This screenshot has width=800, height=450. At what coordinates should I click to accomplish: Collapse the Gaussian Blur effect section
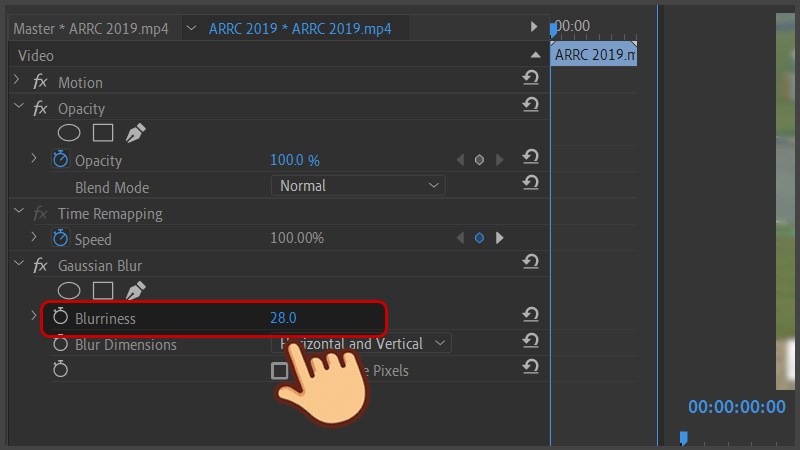(19, 263)
